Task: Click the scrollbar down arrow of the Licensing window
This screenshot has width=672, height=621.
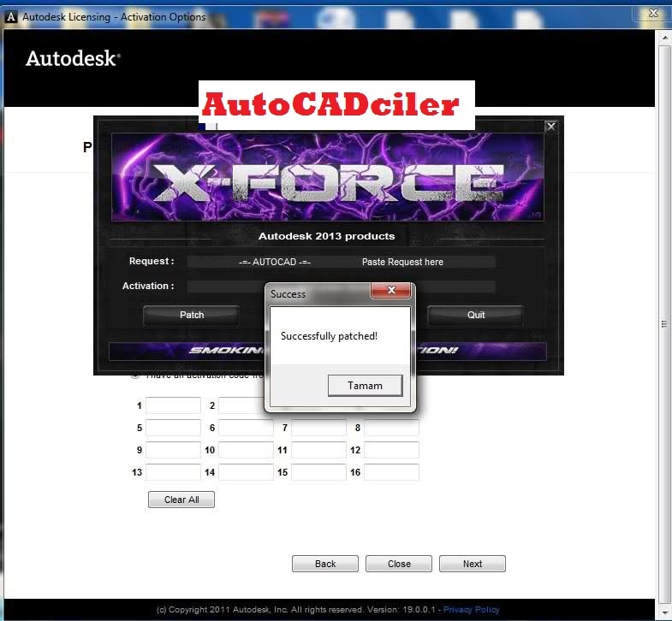Action: click(x=664, y=613)
